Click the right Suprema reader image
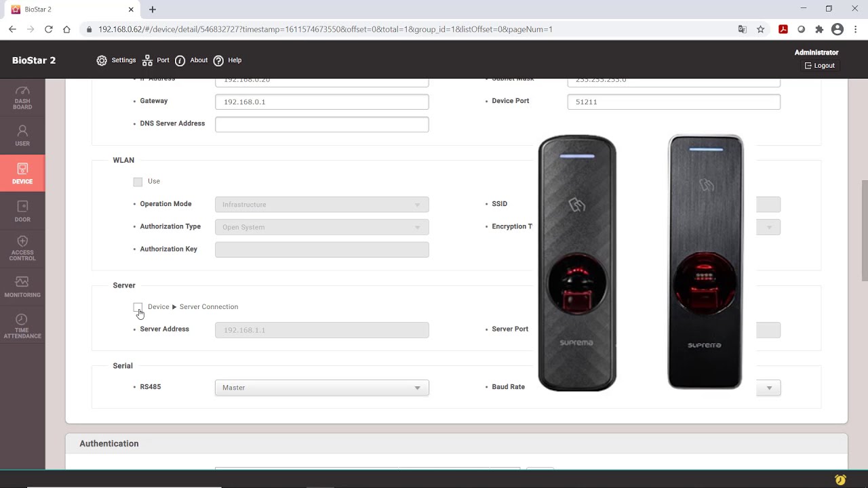Screen dimensions: 868x488 pyautogui.click(x=705, y=262)
